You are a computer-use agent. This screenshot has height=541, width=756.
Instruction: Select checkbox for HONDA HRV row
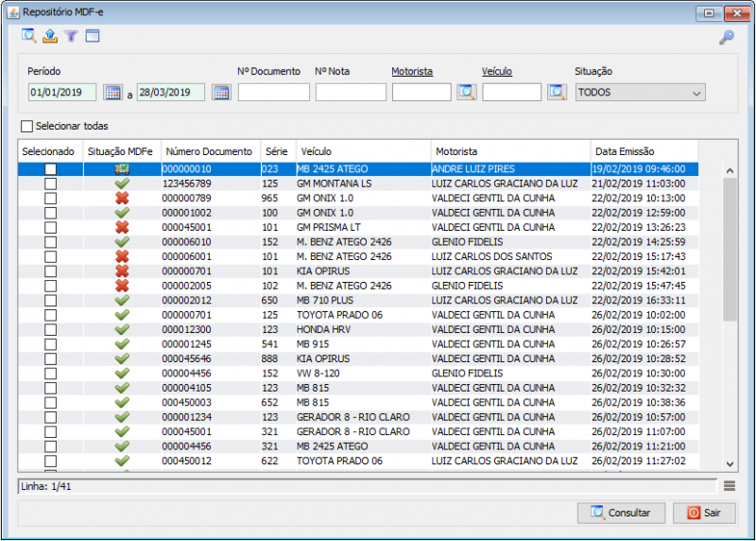click(50, 329)
